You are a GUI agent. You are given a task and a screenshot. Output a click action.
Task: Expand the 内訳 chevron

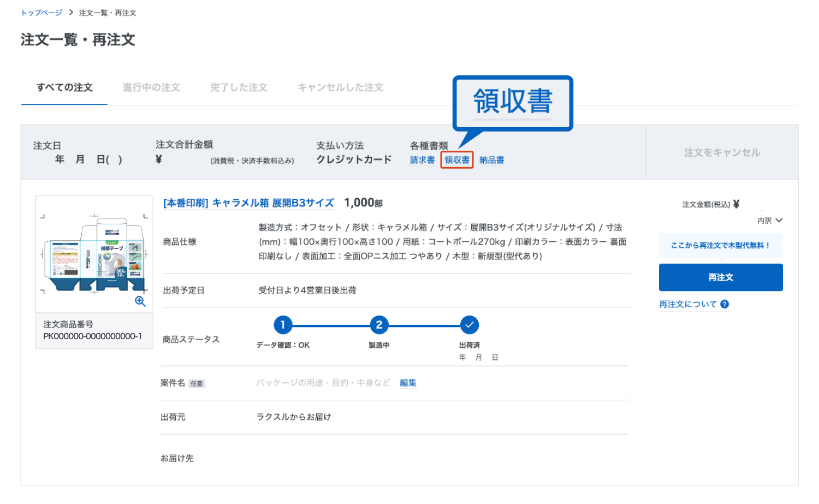pyautogui.click(x=779, y=220)
